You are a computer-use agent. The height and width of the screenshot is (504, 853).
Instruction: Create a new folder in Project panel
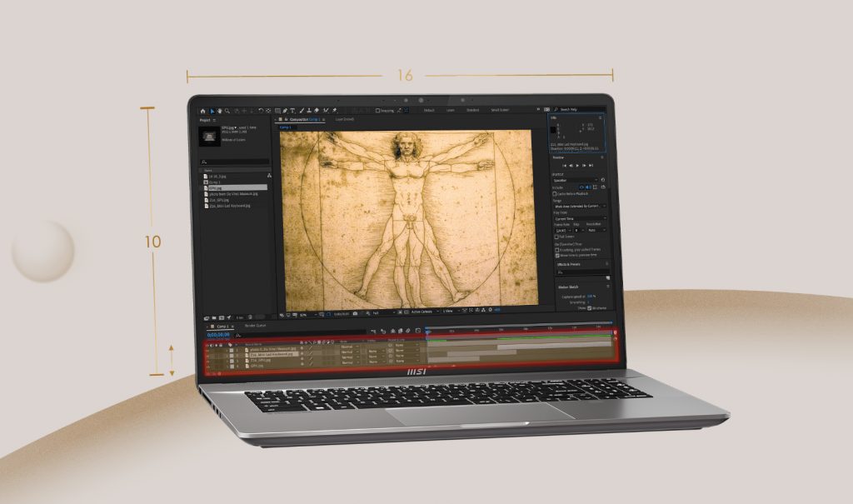(x=214, y=318)
